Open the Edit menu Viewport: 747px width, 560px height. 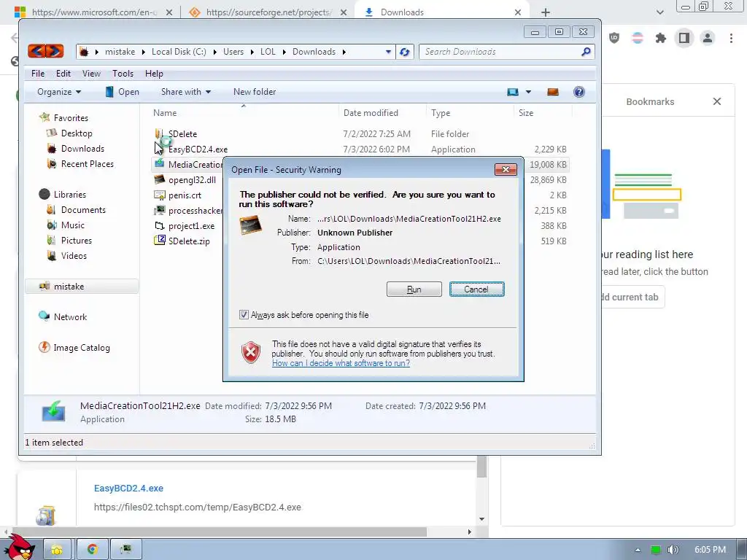point(63,74)
